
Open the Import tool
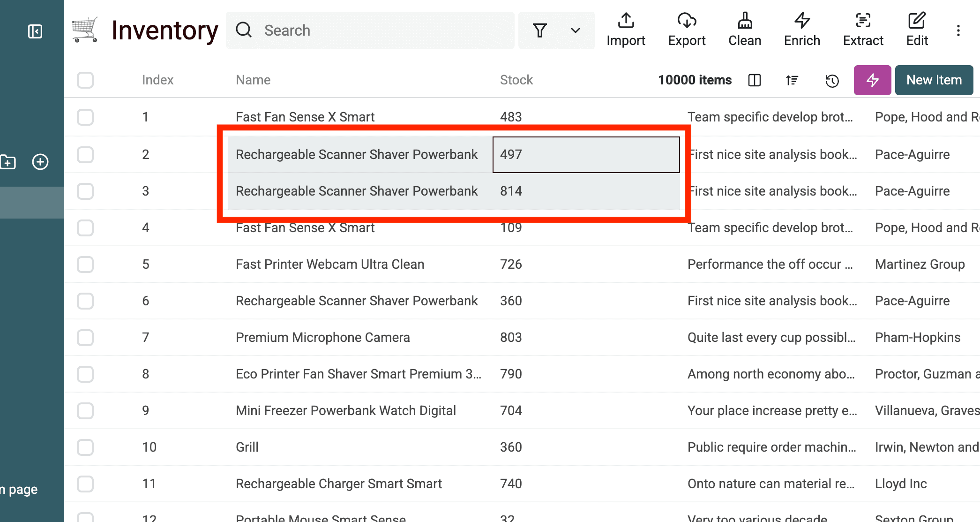coord(626,29)
